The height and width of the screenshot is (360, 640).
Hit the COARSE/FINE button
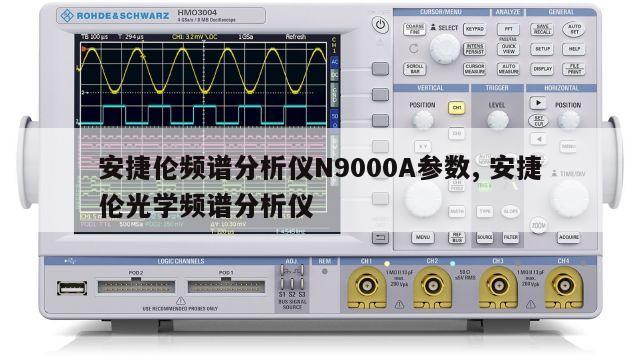click(415, 29)
